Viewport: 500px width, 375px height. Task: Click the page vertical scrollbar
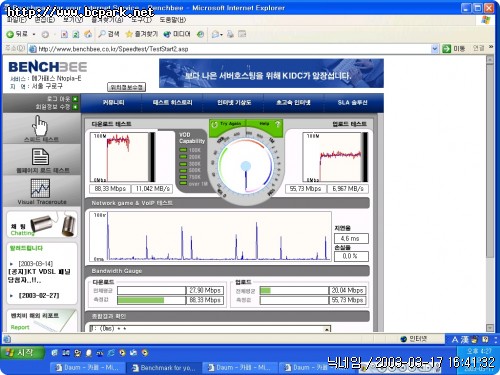(x=489, y=193)
